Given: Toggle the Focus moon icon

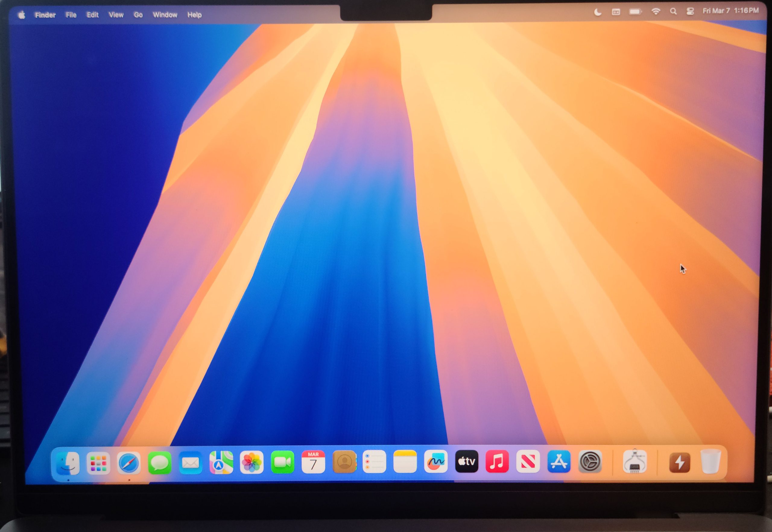Looking at the screenshot, I should pyautogui.click(x=598, y=12).
